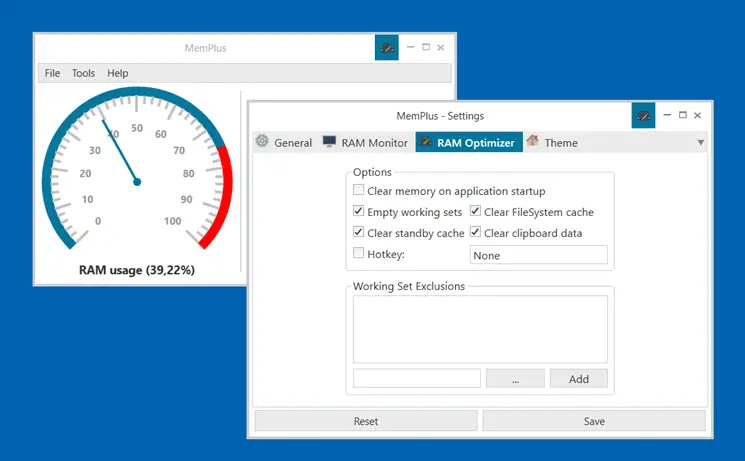The image size is (745, 461).
Task: Uncheck Clear FileSystem cache option
Action: pos(475,211)
